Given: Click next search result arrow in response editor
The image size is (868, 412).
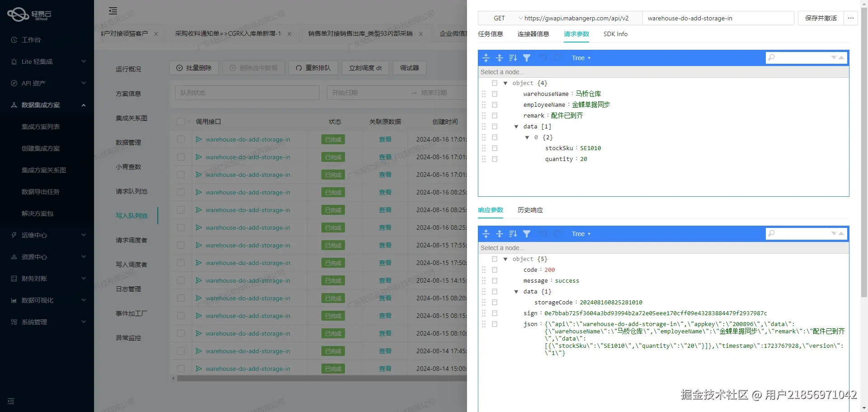Looking at the screenshot, I should click(834, 233).
